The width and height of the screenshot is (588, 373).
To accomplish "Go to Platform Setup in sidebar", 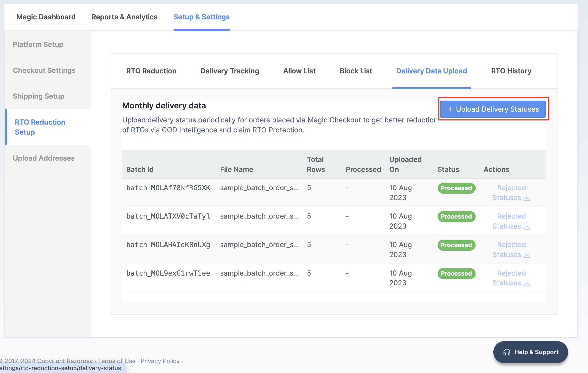I will (x=38, y=44).
